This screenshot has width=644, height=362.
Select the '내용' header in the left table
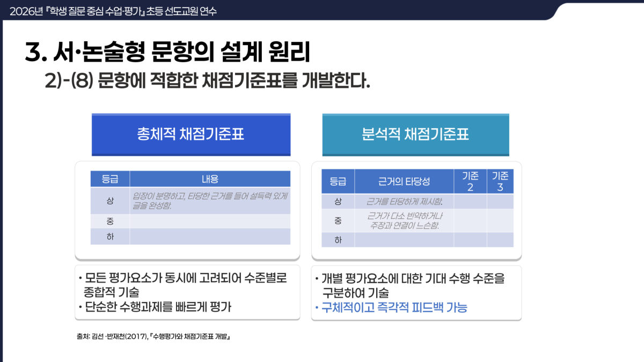point(210,179)
